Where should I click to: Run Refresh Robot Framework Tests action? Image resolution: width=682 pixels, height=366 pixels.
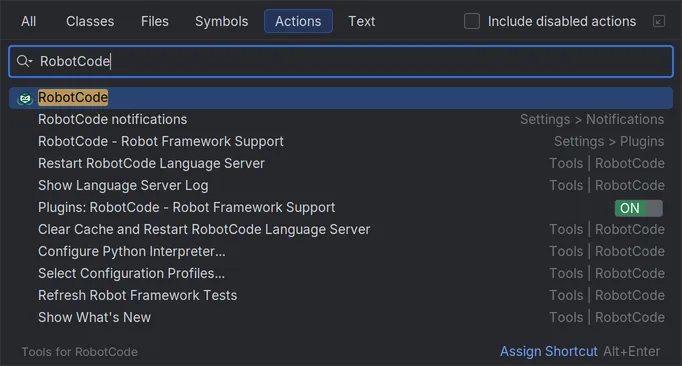(x=341, y=295)
